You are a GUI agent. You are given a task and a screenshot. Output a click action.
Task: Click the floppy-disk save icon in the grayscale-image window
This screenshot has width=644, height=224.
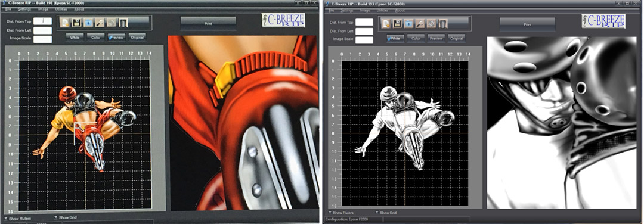(397, 23)
